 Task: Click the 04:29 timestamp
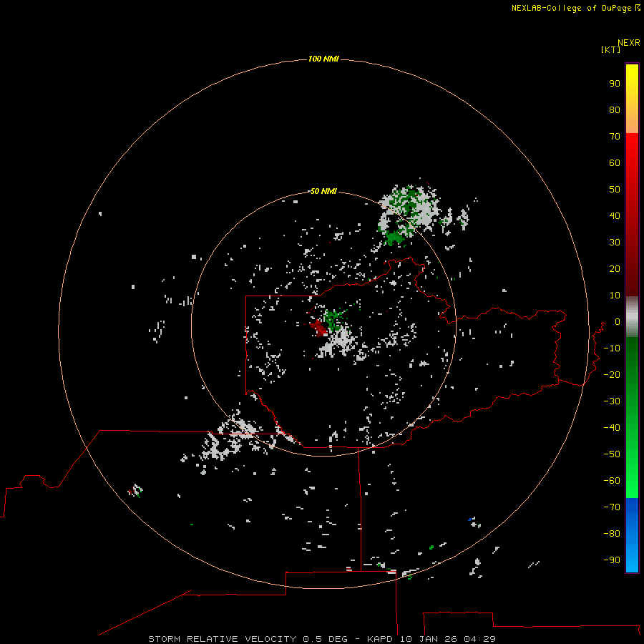point(479,639)
